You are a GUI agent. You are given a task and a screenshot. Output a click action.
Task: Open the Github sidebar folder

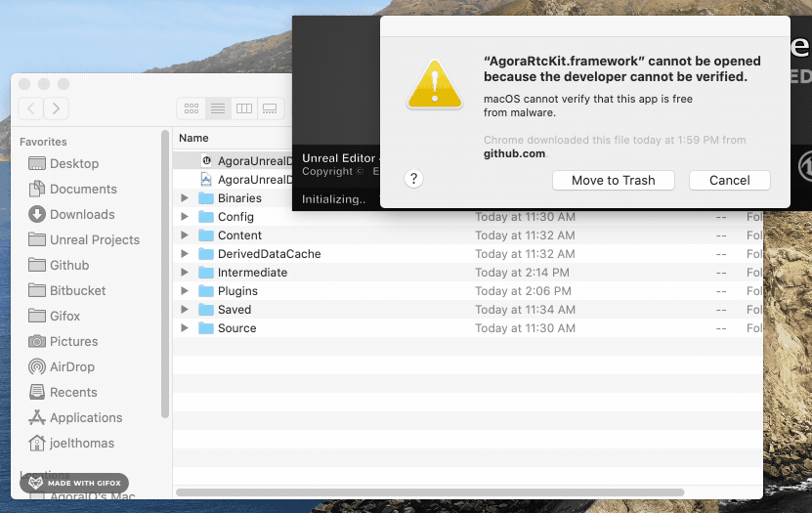[59, 265]
